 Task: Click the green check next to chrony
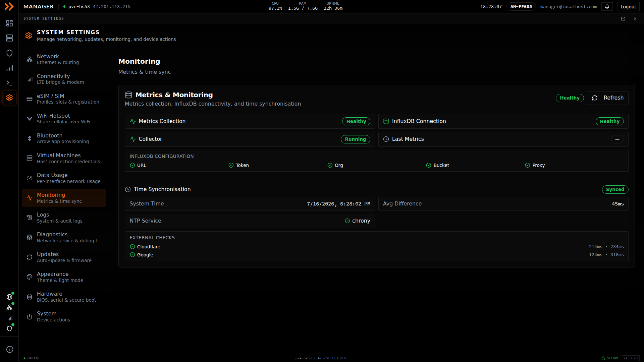click(x=347, y=221)
